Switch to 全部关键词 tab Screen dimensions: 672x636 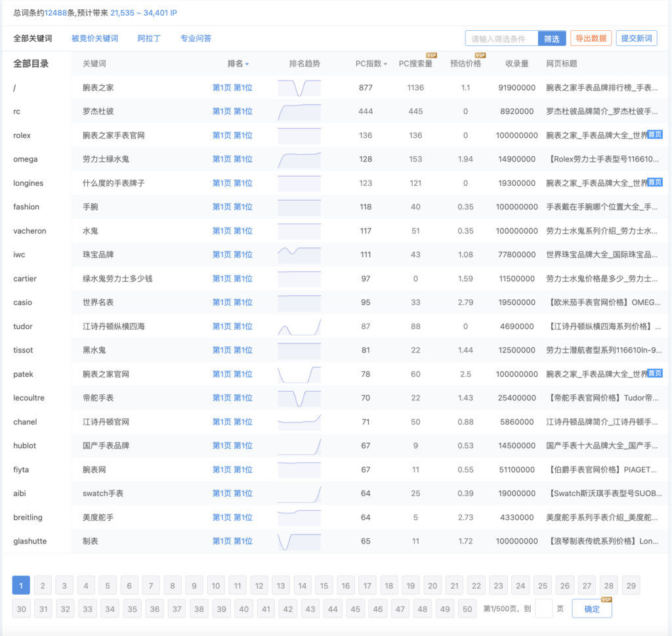coord(33,39)
